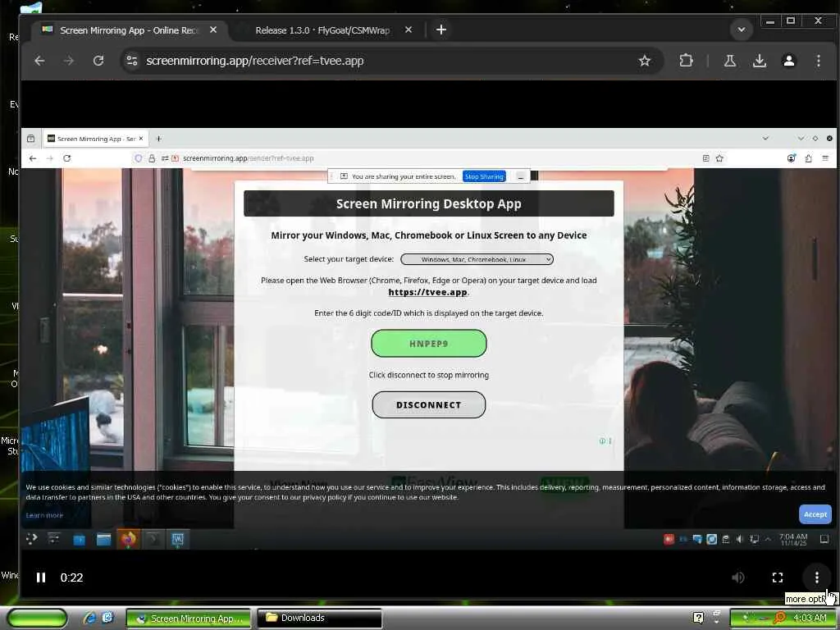
Task: Open Chrome Labs flask icon
Action: 729,61
